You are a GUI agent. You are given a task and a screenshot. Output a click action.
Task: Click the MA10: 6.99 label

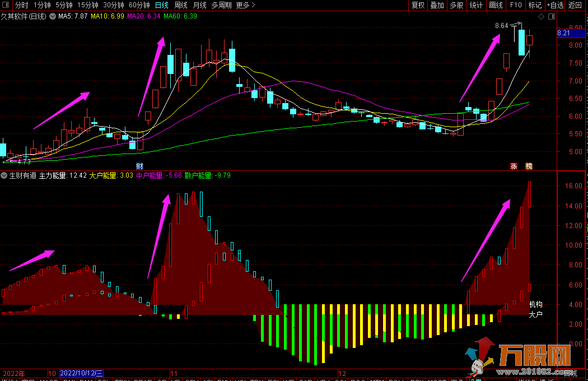coord(108,16)
